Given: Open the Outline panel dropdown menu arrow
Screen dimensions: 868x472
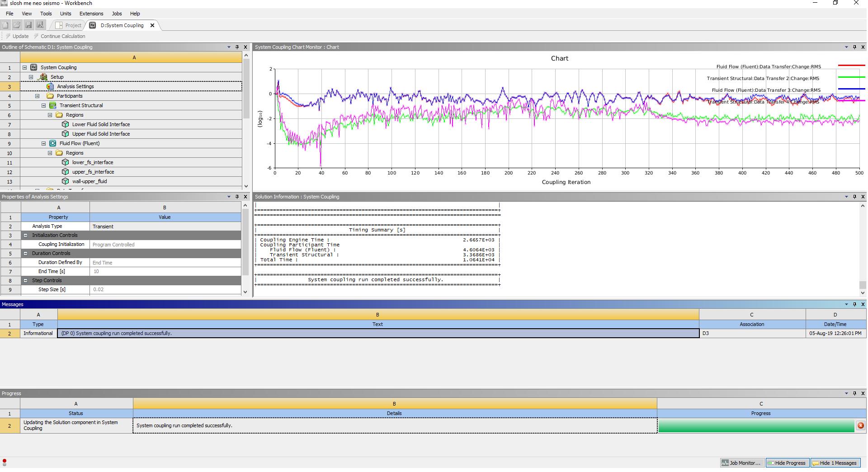Looking at the screenshot, I should 229,47.
